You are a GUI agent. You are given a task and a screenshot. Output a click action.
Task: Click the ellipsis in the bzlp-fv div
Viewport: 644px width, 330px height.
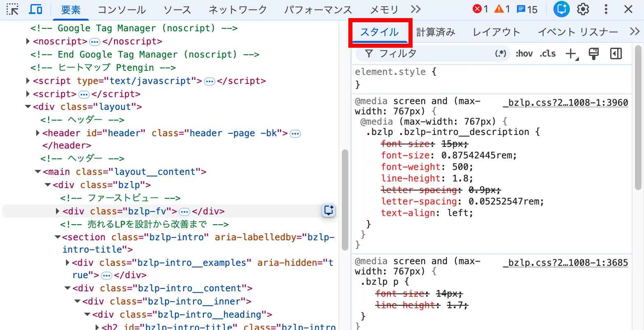click(184, 212)
